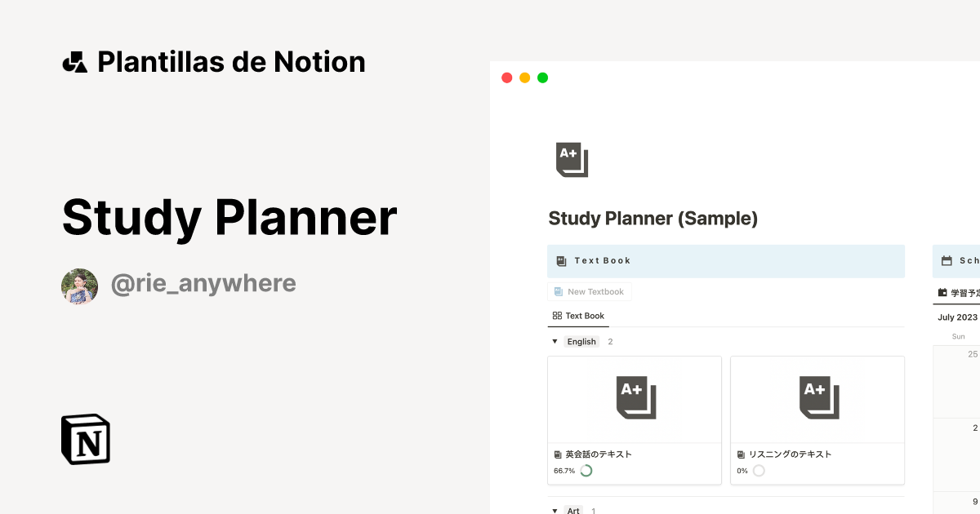Click the calendar icon in the Schedule callout
Viewport: 980px width, 514px height.
(945, 260)
